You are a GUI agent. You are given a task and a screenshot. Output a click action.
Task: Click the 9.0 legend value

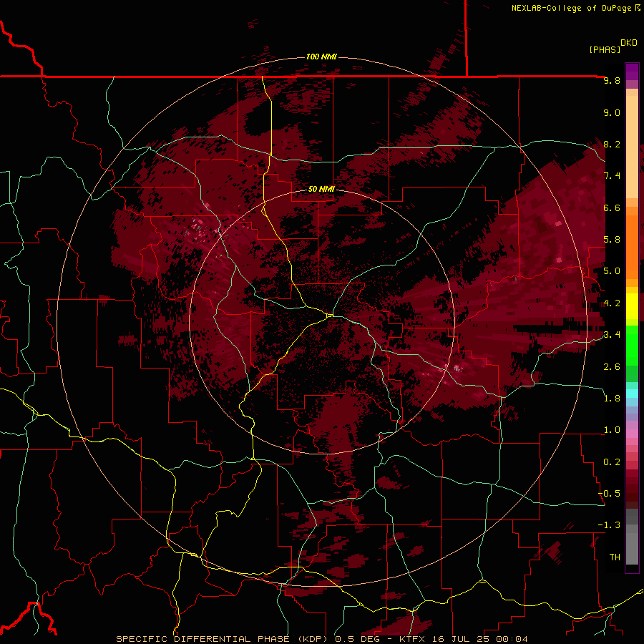coord(612,113)
